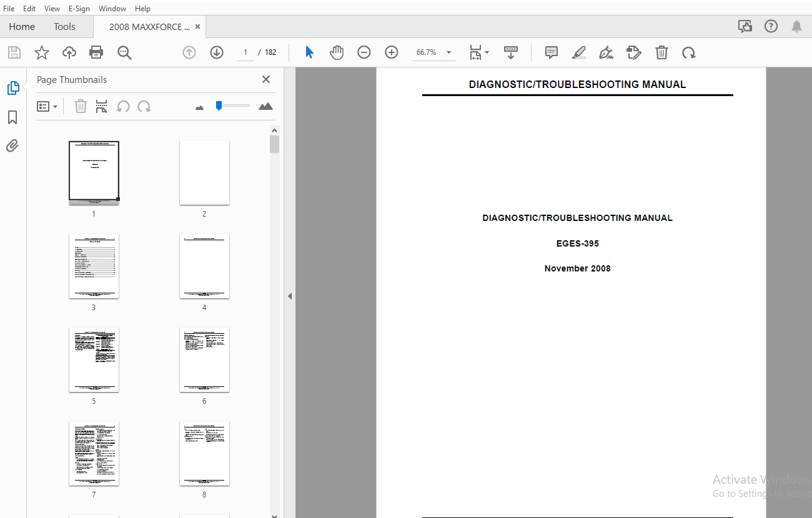Open the Attachments paperclip icon
812x518 pixels.
12,146
